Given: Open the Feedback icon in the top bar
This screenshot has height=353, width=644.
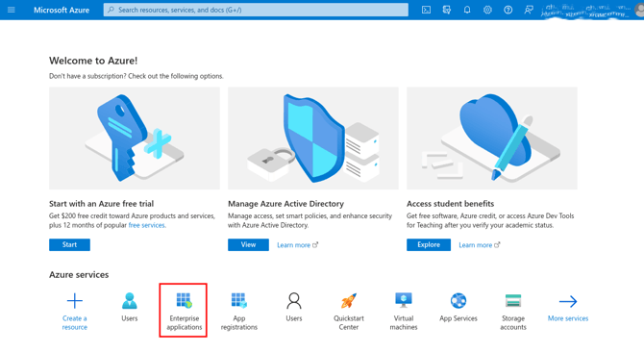Looking at the screenshot, I should point(529,10).
